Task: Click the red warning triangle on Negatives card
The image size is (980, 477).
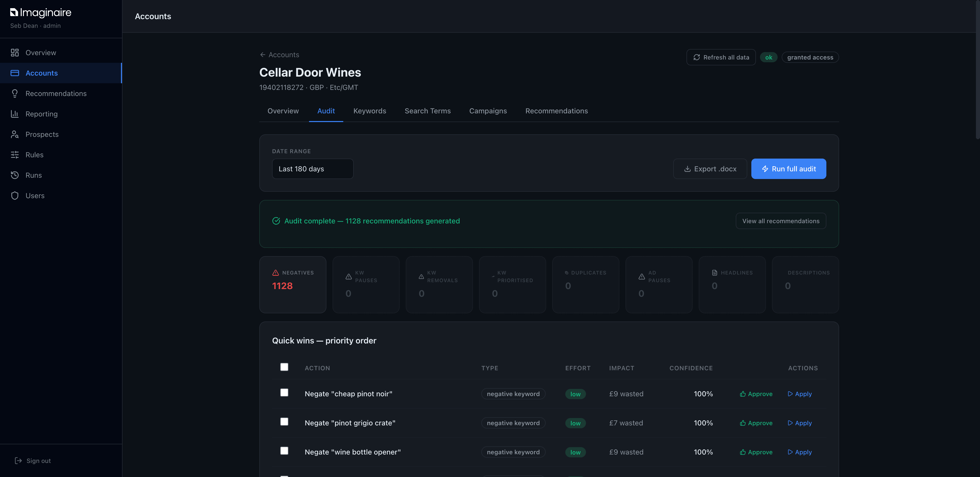Action: tap(275, 273)
